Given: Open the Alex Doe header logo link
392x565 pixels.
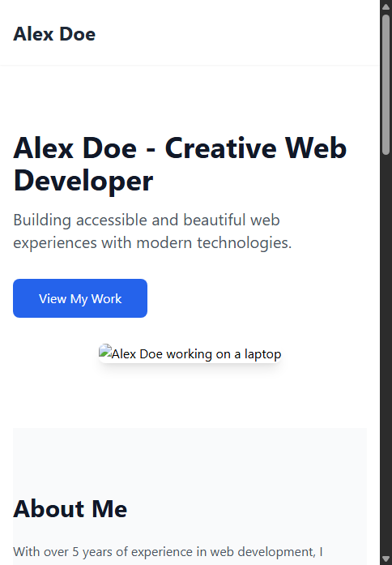Looking at the screenshot, I should 54,34.
